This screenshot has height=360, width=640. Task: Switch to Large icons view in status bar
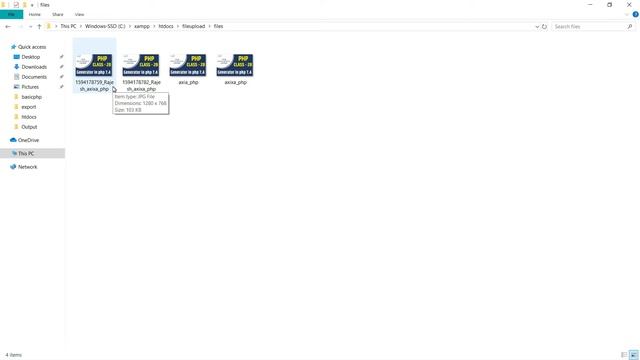click(x=633, y=355)
